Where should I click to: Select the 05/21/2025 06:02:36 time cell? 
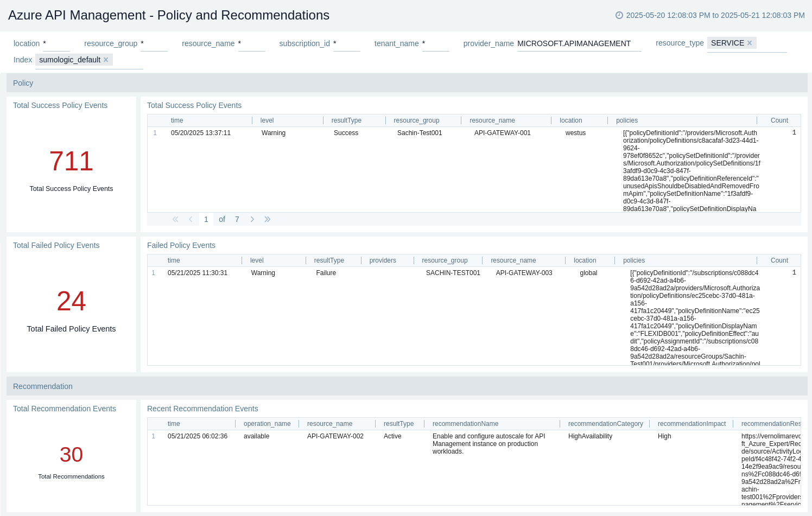click(198, 436)
